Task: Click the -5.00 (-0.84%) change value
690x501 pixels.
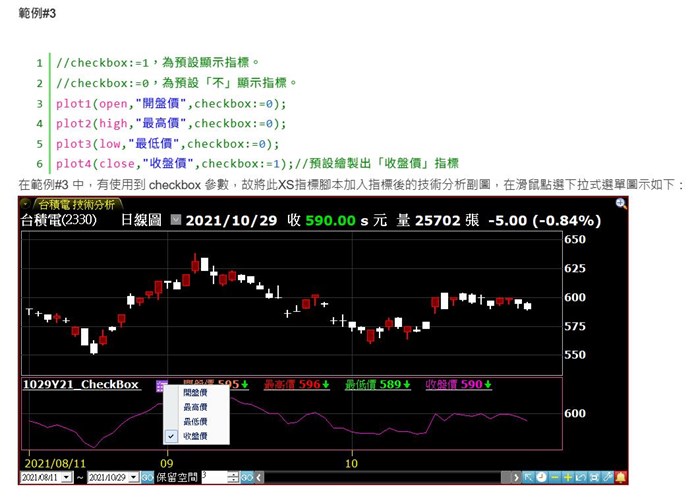Action: point(545,220)
